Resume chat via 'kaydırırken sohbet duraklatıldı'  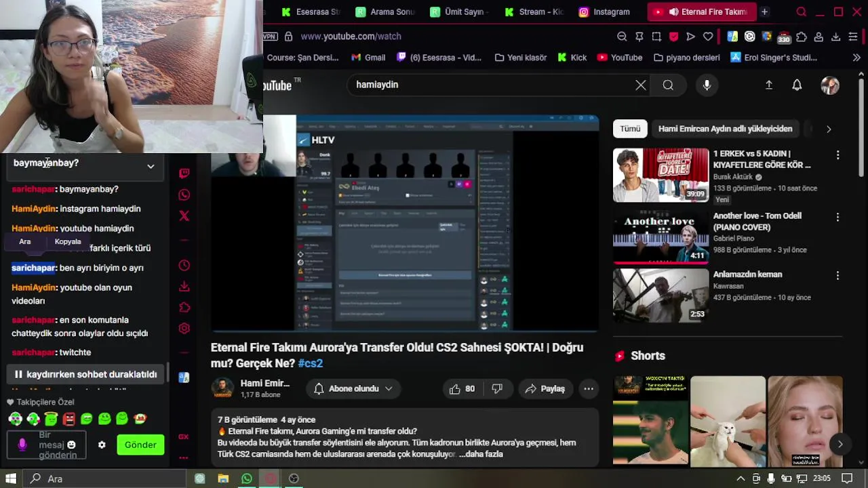[85, 374]
